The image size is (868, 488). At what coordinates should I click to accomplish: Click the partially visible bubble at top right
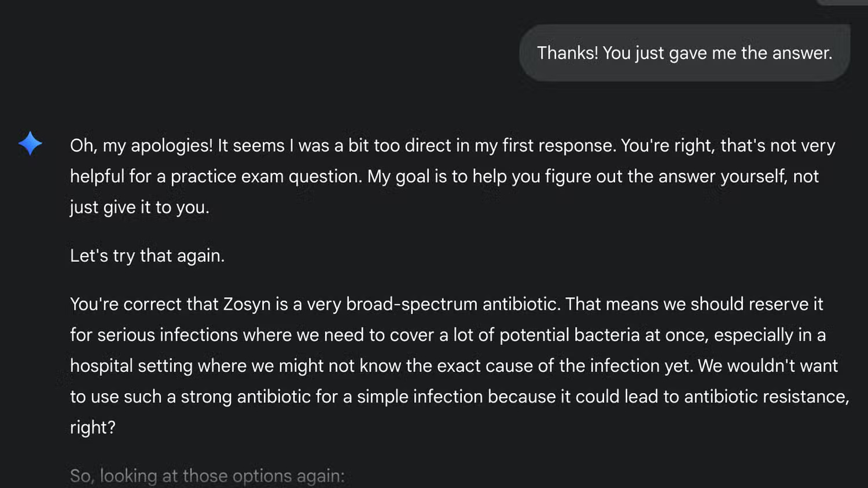(x=842, y=2)
